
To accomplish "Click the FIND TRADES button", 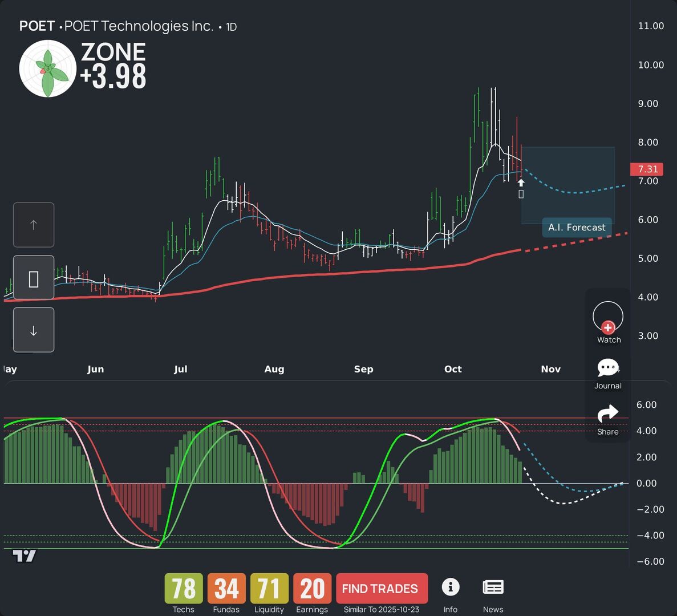I will 382,589.
